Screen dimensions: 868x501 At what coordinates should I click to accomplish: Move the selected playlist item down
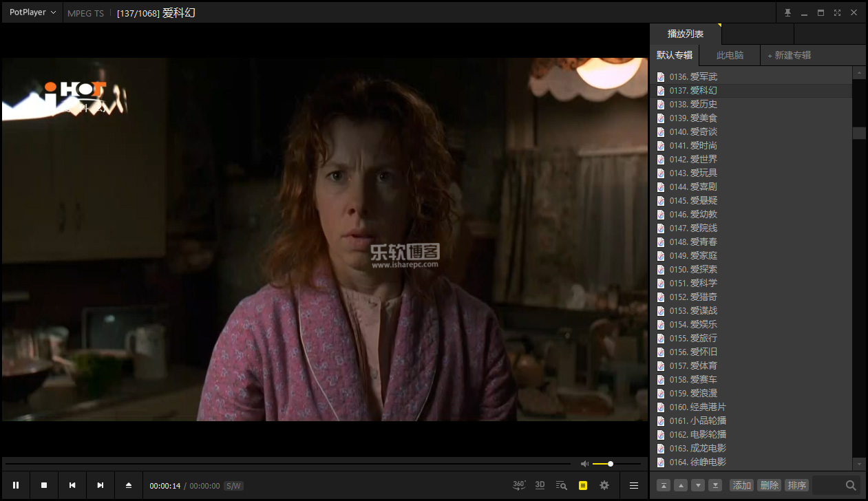point(698,485)
